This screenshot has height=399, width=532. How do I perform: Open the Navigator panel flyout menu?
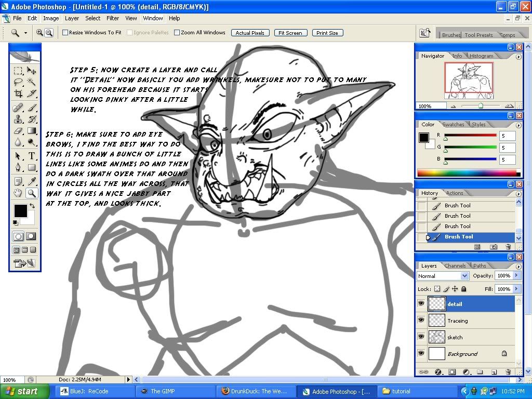coord(518,57)
